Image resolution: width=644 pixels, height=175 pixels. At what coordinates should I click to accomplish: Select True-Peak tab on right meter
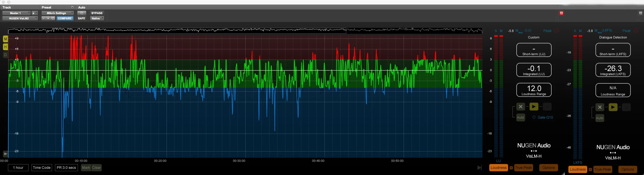coord(603,169)
